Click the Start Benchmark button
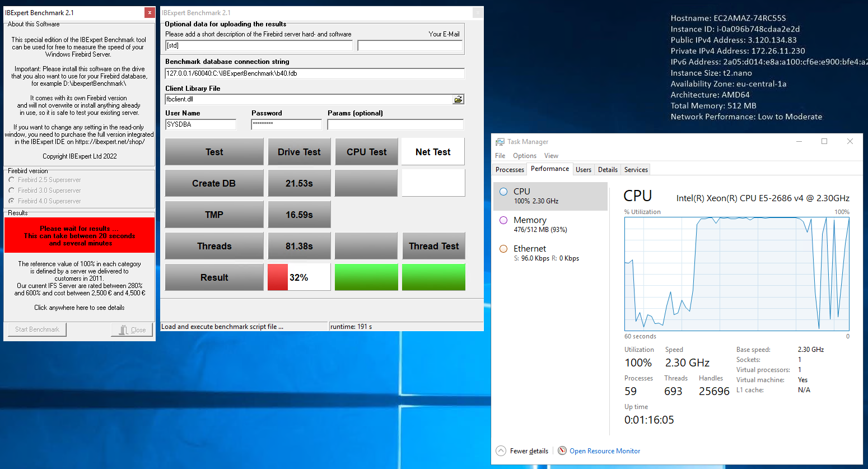The width and height of the screenshot is (868, 469). (37, 329)
